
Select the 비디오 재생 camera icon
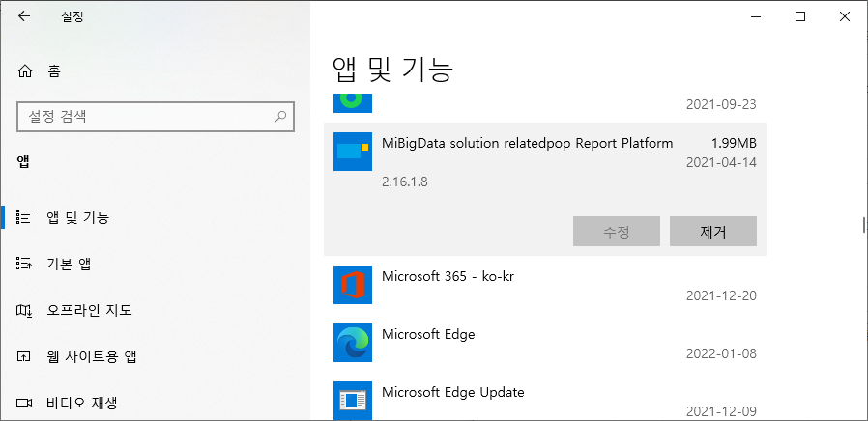tap(24, 403)
